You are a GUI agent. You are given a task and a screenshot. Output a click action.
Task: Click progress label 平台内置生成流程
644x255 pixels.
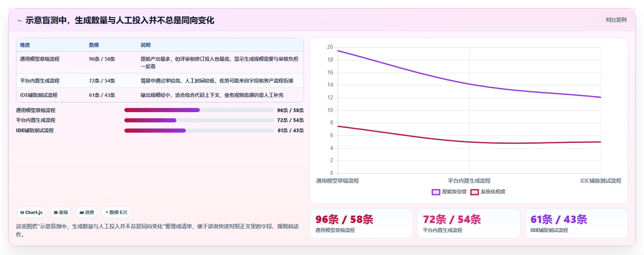pyautogui.click(x=36, y=120)
